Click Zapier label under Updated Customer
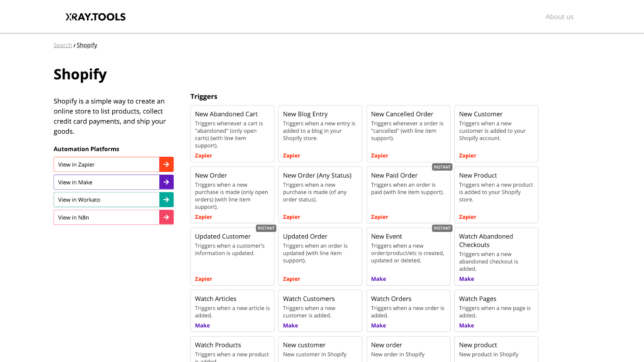The height and width of the screenshot is (362, 644). point(203,279)
